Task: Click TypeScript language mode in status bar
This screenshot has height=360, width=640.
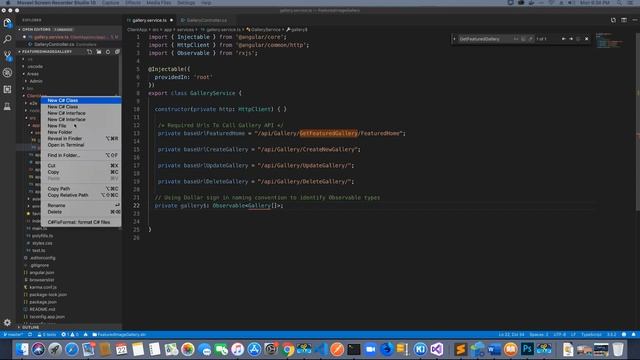Action: point(591,335)
